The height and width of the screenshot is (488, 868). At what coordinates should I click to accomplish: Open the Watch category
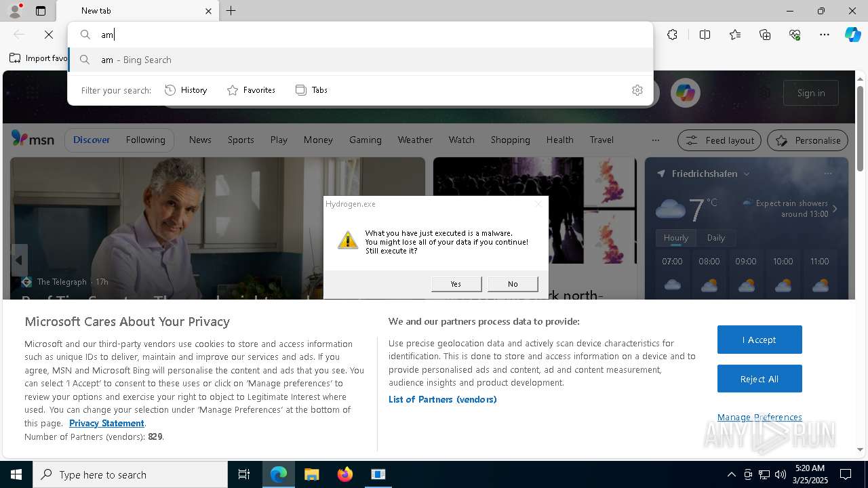tap(461, 140)
